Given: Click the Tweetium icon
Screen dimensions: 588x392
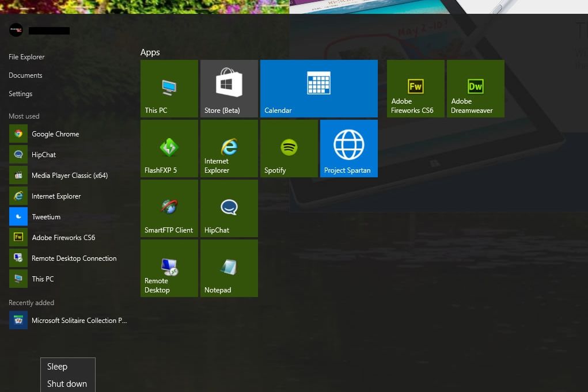Looking at the screenshot, I should pyautogui.click(x=18, y=216).
